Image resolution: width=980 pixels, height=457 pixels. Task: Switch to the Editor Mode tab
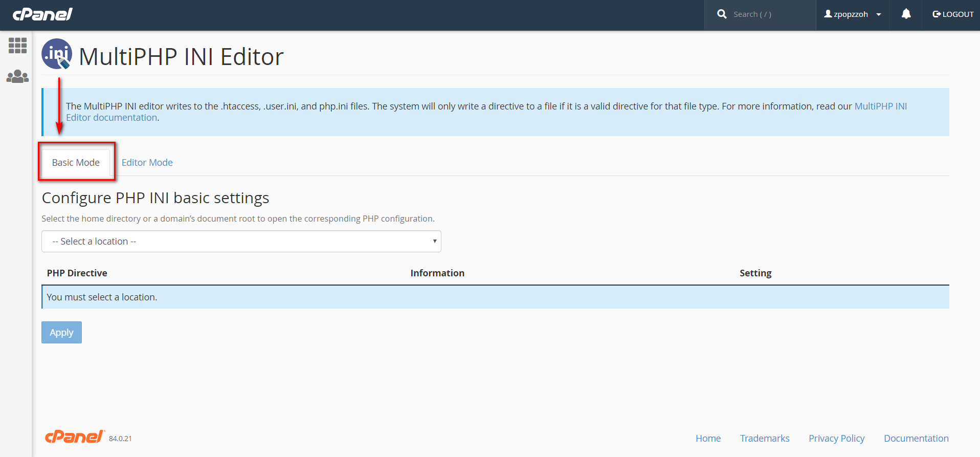click(147, 162)
